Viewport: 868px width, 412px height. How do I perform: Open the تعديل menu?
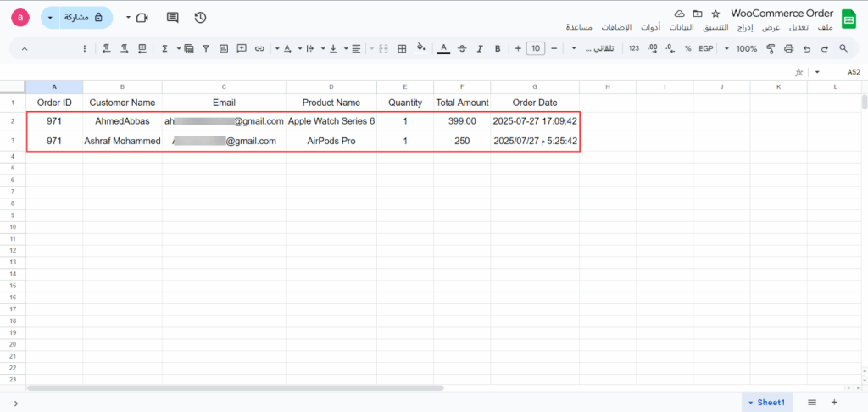coord(798,27)
